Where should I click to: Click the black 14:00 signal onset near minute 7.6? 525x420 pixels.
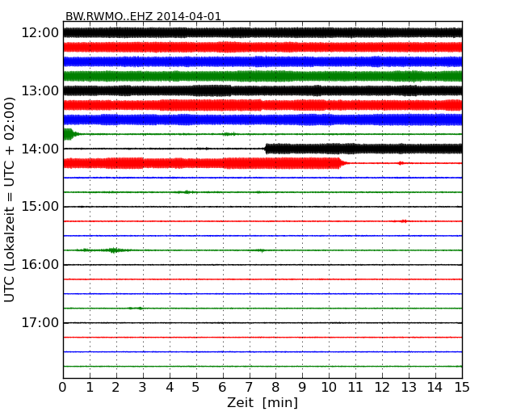[267, 149]
